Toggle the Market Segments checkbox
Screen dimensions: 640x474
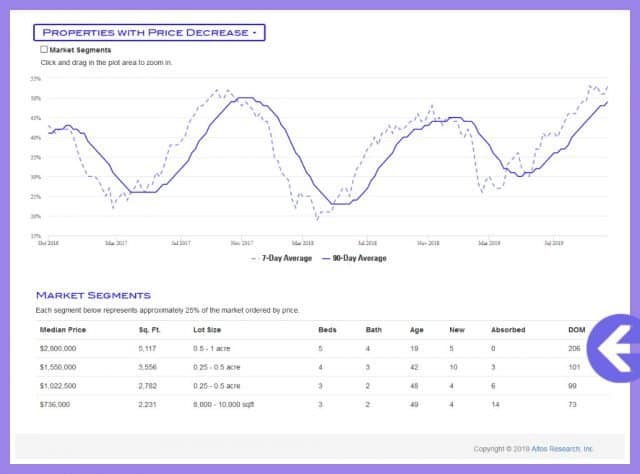[44, 49]
